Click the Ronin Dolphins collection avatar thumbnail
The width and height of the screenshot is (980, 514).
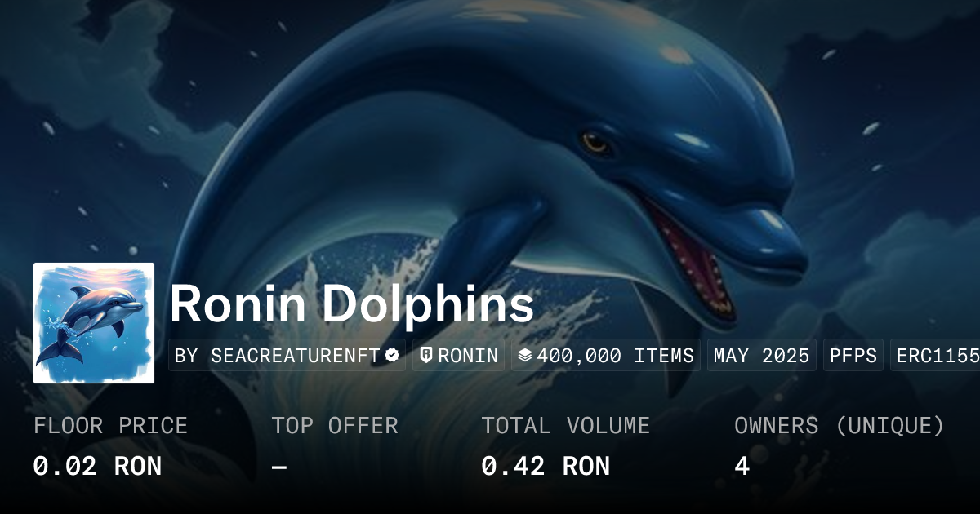[94, 323]
